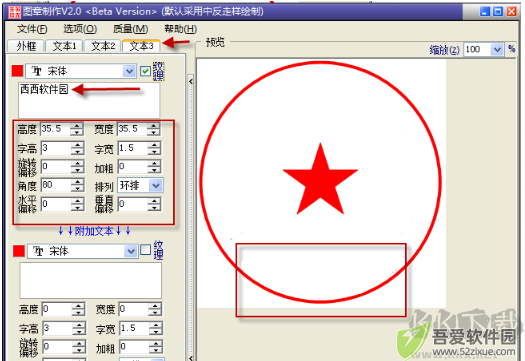
Task: Switch to the 外框 tab
Action: (26, 46)
